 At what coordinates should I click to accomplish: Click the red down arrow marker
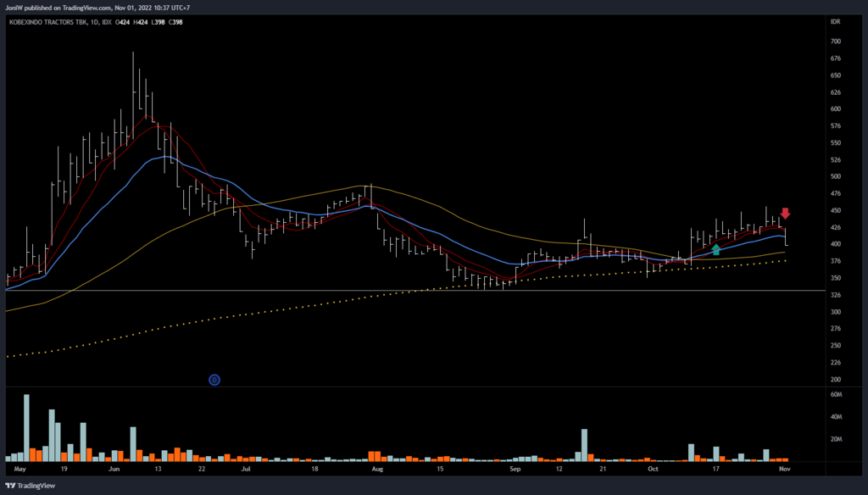(785, 214)
